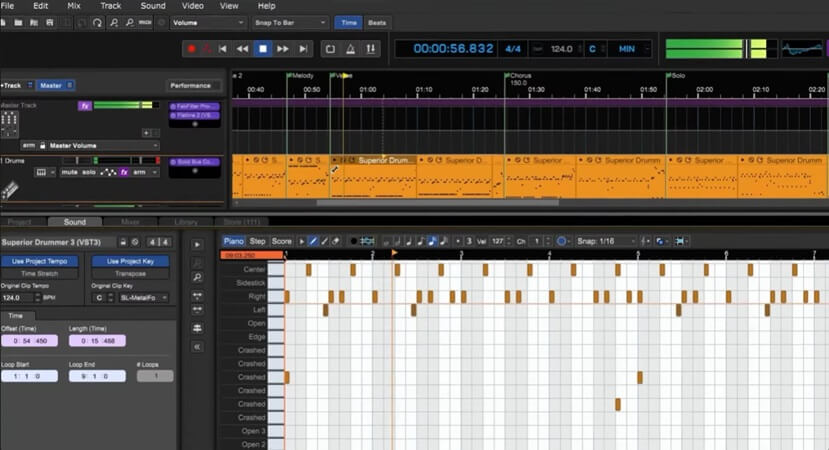This screenshot has width=829, height=450.
Task: Click the rewind button
Action: point(242,49)
